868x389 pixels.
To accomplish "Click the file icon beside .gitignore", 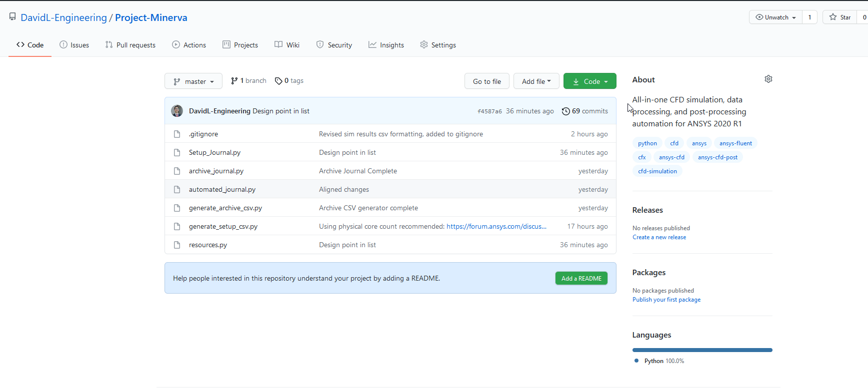I will (x=177, y=134).
